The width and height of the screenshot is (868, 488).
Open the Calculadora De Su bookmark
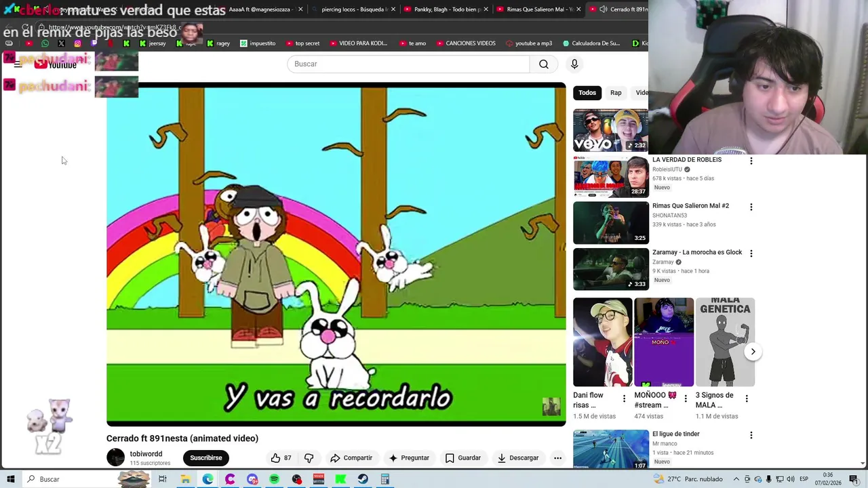coord(590,43)
